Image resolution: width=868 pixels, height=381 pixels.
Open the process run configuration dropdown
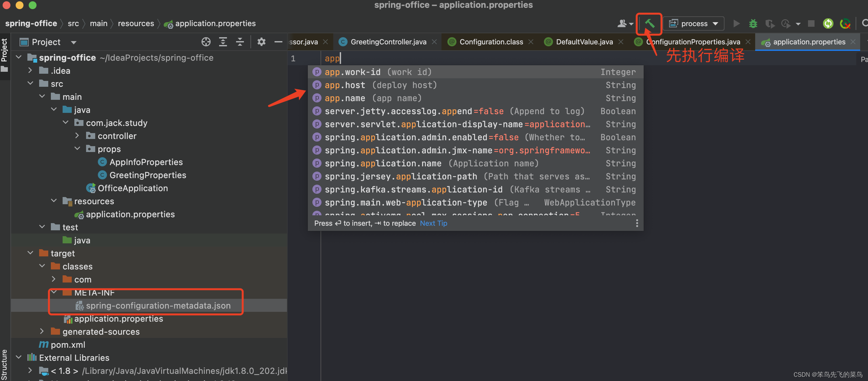pyautogui.click(x=694, y=23)
